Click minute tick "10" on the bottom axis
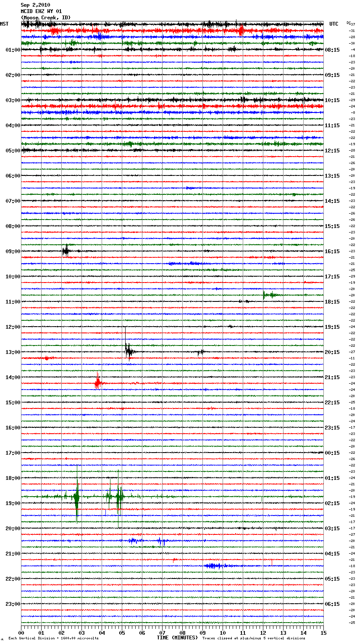 click(223, 633)
